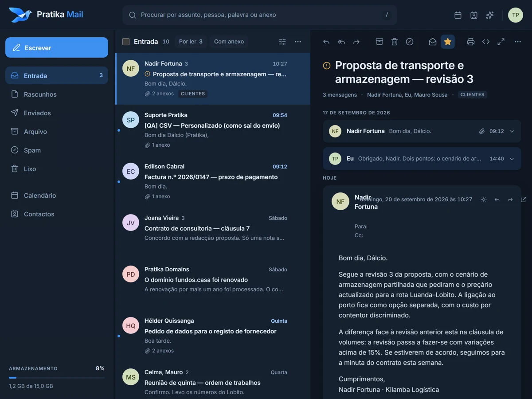
Task: Open the calendar icon in the top bar
Action: coord(458,15)
